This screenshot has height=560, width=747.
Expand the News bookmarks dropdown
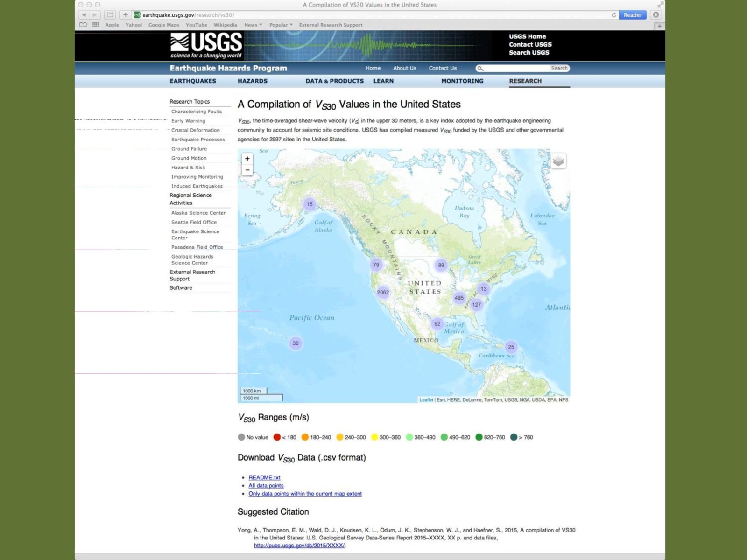pos(253,25)
